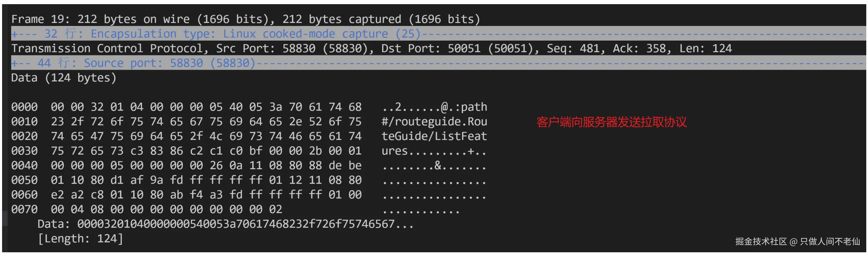868x254 pixels.
Task: Click the [Length: 124] line
Action: tap(80, 239)
